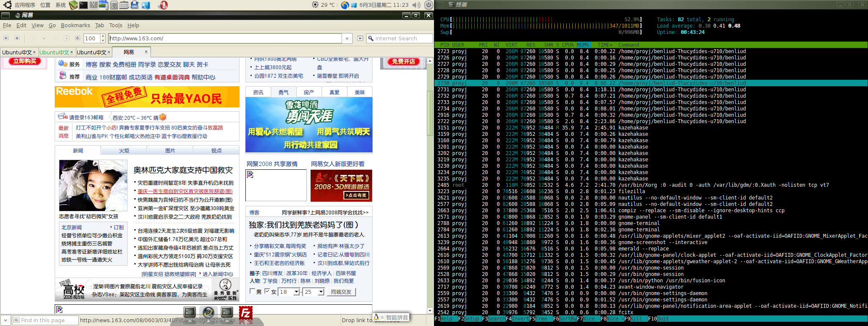The width and height of the screenshot is (868, 326).
Task: Open the minimum age 18 dropdown
Action: [x=296, y=292]
